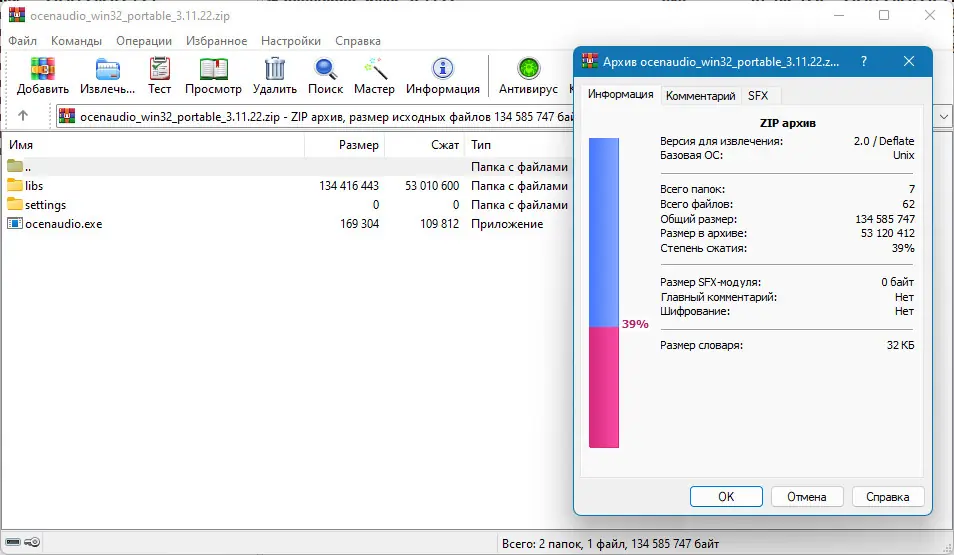954x555 pixels.
Task: Click the Базовая ОС value Unix
Action: pyautogui.click(x=904, y=155)
